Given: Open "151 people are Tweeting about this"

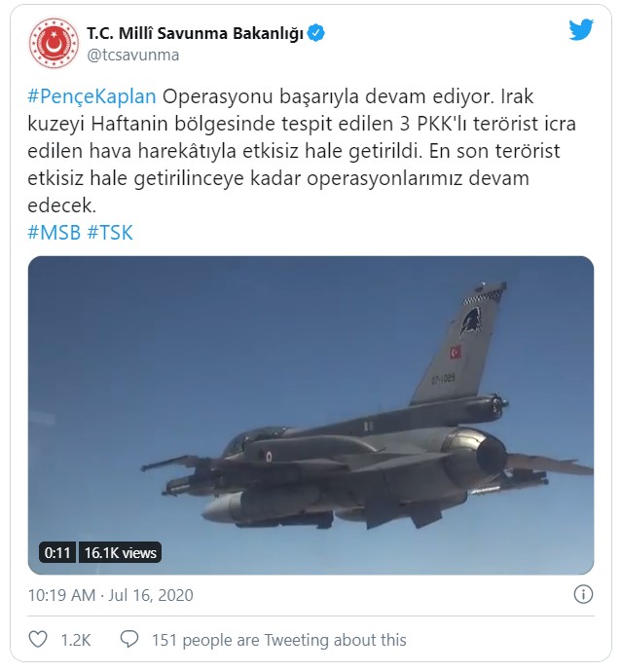Looking at the screenshot, I should tap(279, 640).
